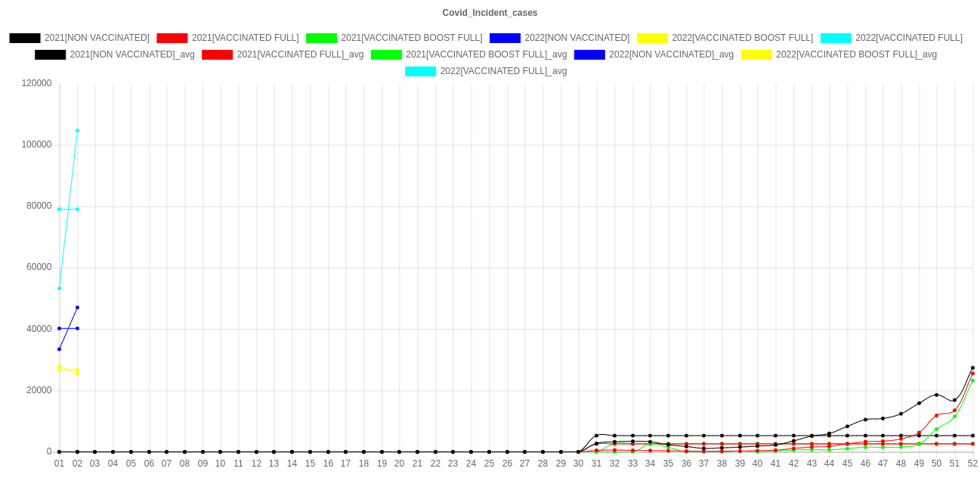The height and width of the screenshot is (490, 980).
Task: Click the cyan swatch beside 2022[VACCINATED FULL]_avg
Action: click(x=420, y=71)
